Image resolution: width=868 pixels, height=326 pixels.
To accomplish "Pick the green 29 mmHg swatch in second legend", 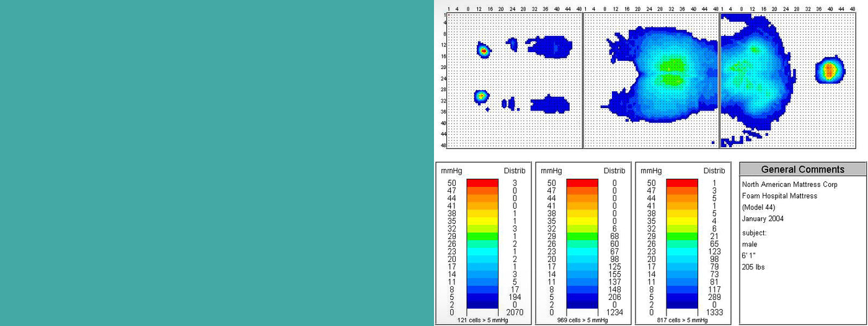I will 582,237.
